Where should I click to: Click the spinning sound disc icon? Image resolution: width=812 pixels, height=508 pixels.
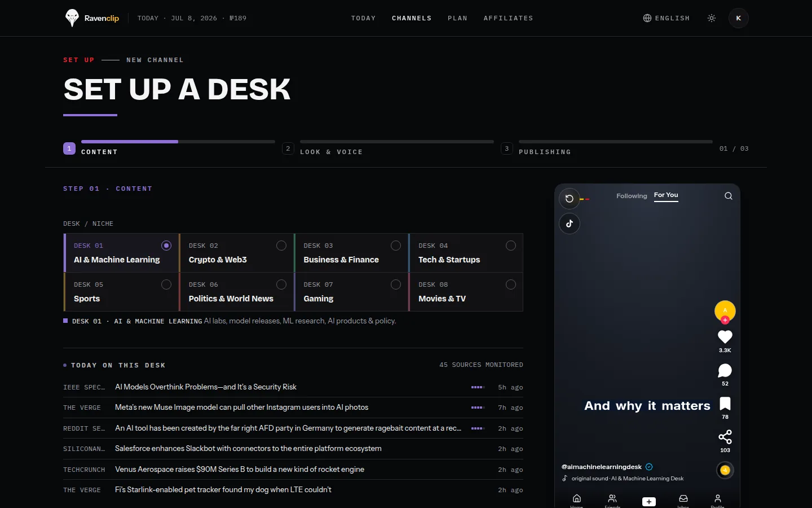(x=725, y=470)
